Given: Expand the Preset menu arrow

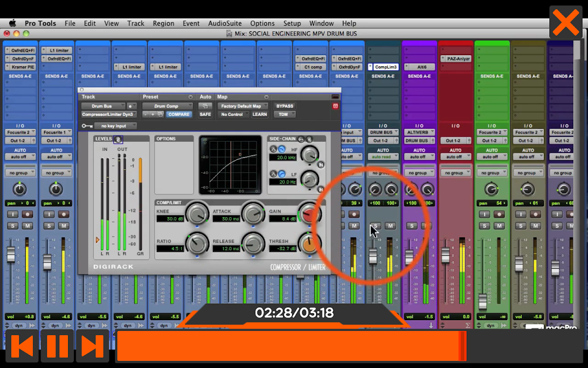Looking at the screenshot, I should tap(191, 97).
